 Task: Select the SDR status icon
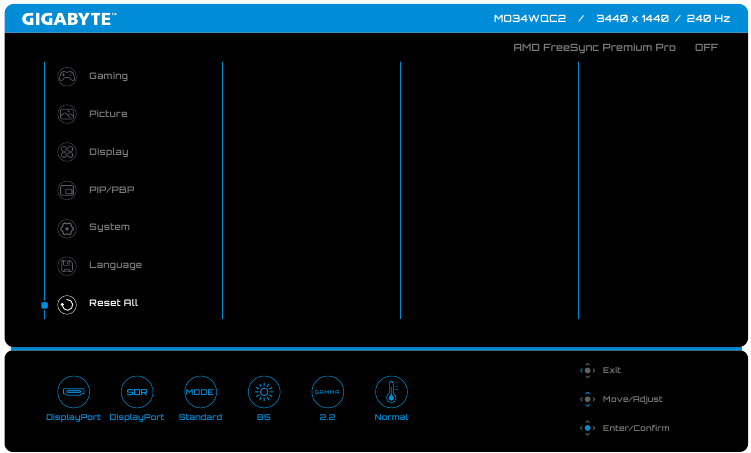[136, 392]
